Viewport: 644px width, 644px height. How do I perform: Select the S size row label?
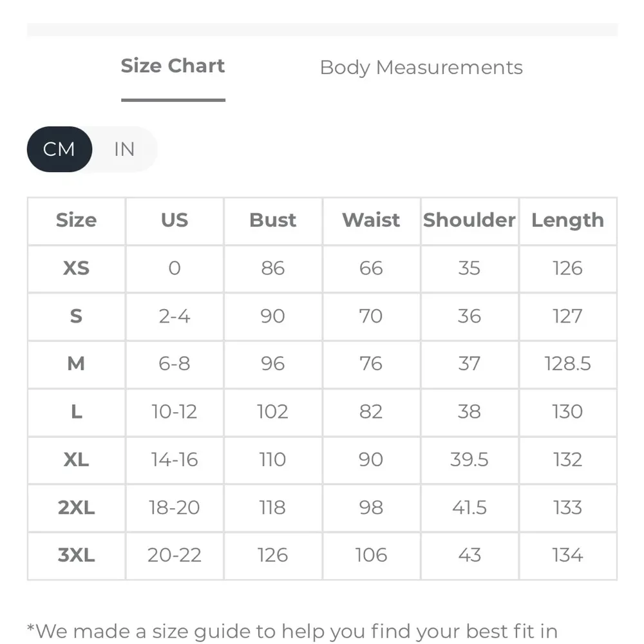[x=76, y=316]
